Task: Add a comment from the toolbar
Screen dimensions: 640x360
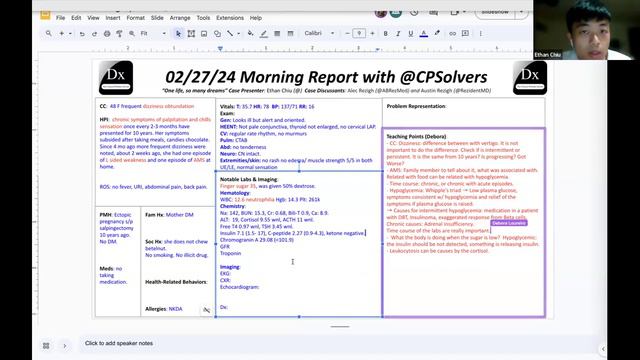Action: tap(465, 33)
